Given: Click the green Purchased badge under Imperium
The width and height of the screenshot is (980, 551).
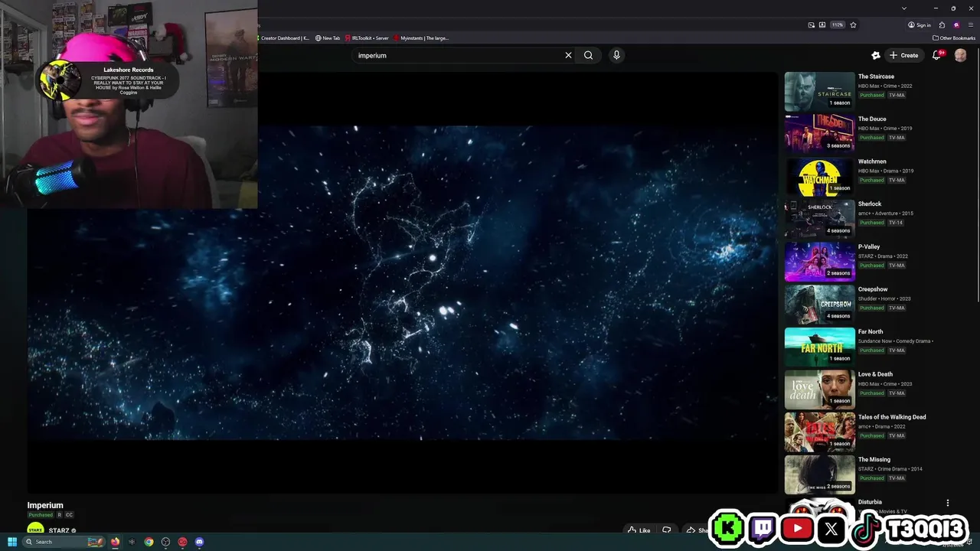Looking at the screenshot, I should point(41,515).
